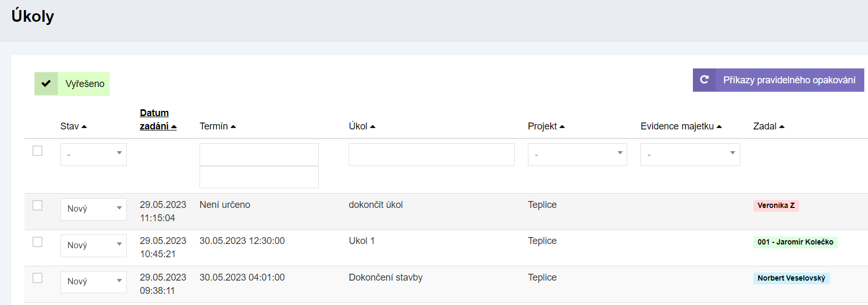The width and height of the screenshot is (868, 305).
Task: Open the Evidence majetku filter dropdown
Action: click(690, 154)
